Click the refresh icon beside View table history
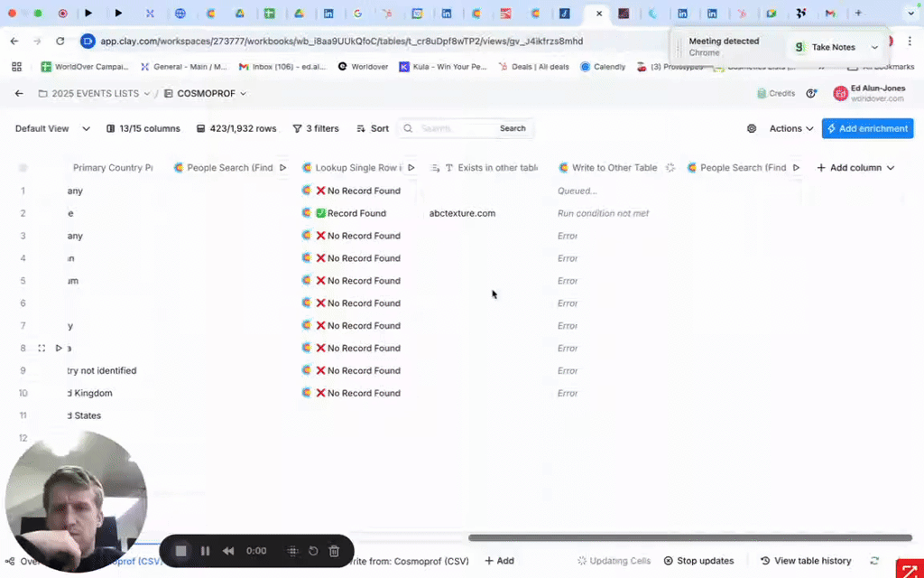 tap(873, 561)
